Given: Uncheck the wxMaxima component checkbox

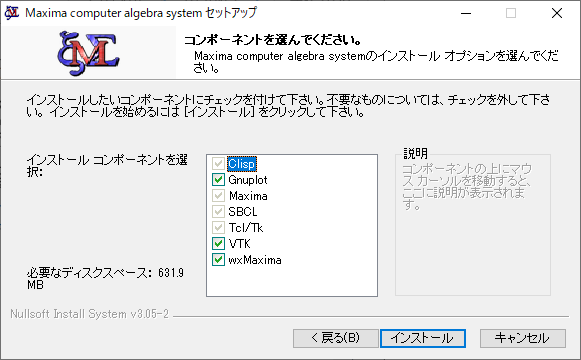Looking at the screenshot, I should click(x=218, y=260).
